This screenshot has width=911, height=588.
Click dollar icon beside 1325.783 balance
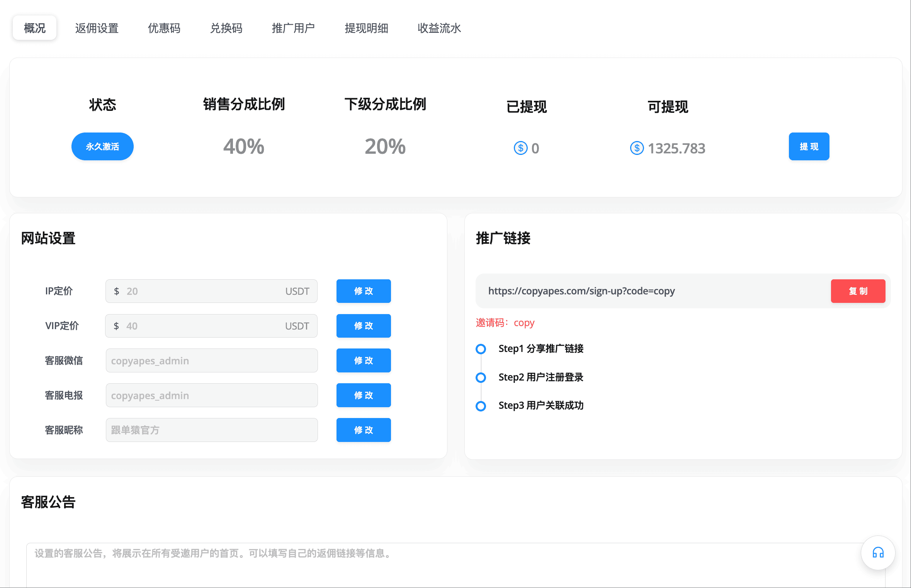637,148
